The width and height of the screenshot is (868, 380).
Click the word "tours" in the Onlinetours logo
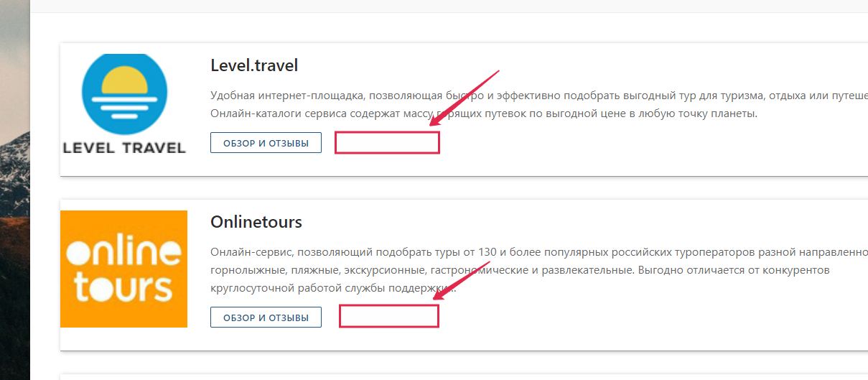123,287
